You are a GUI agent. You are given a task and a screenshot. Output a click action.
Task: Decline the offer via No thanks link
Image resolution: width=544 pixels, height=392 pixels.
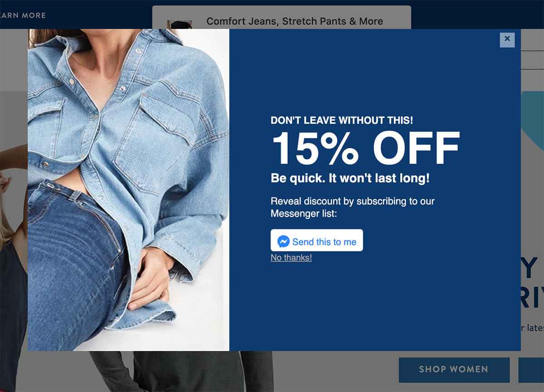pyautogui.click(x=291, y=258)
